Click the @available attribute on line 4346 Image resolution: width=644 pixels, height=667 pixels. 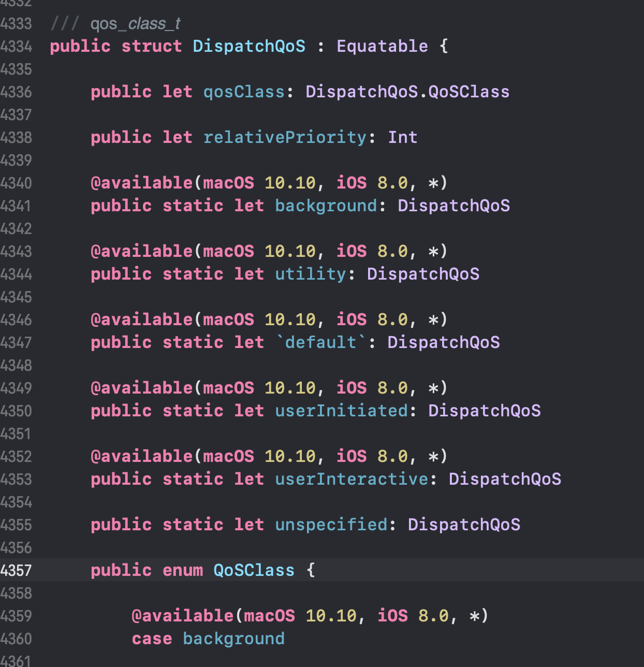coord(141,320)
